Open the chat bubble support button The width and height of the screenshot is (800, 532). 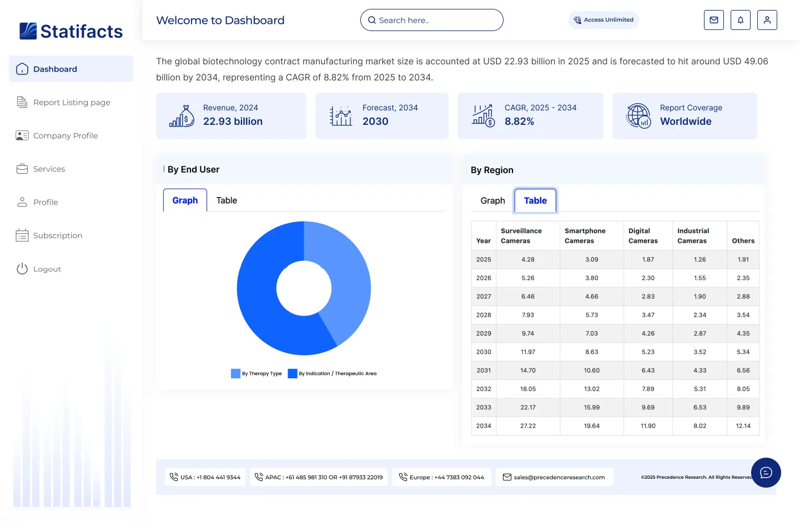[x=766, y=473]
